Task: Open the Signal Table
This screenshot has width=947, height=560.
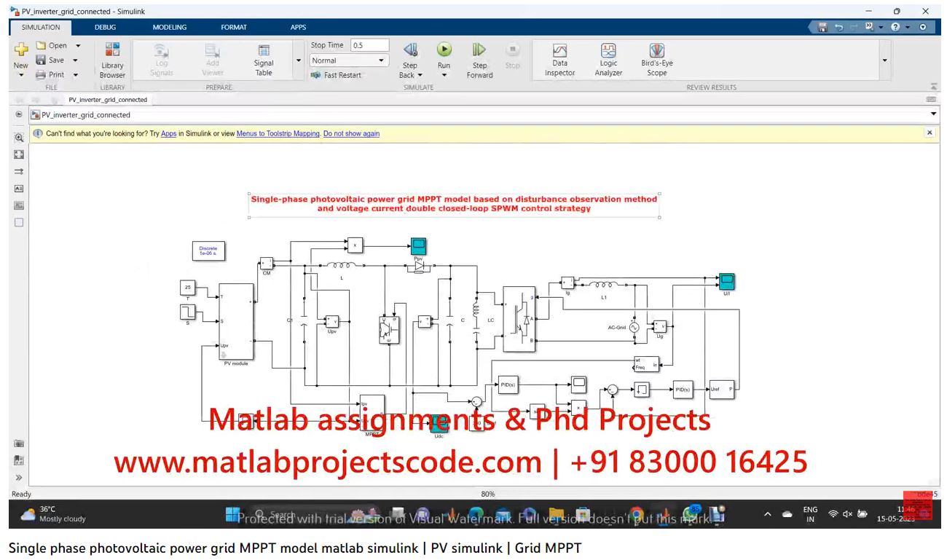Action: tap(264, 58)
